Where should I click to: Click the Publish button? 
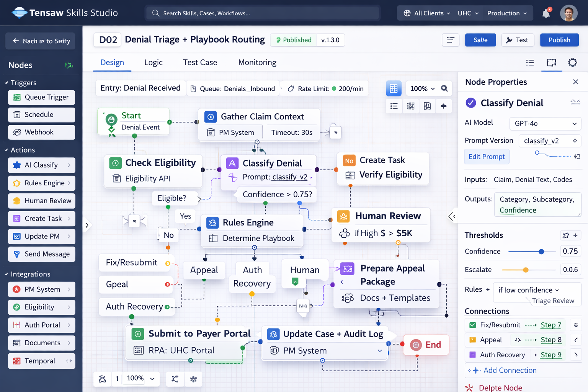[x=559, y=40]
